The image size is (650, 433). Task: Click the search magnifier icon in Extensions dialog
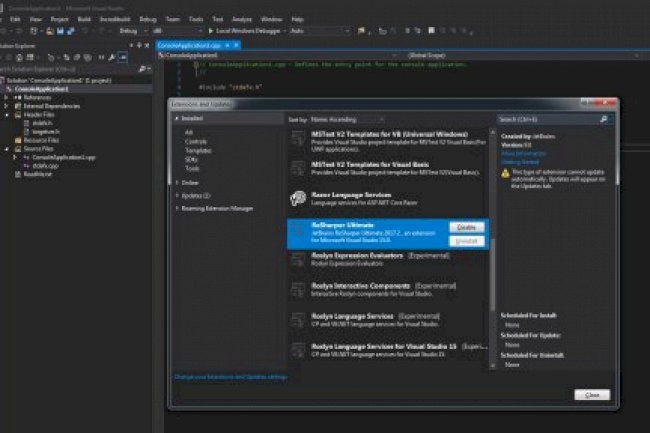pyautogui.click(x=603, y=118)
